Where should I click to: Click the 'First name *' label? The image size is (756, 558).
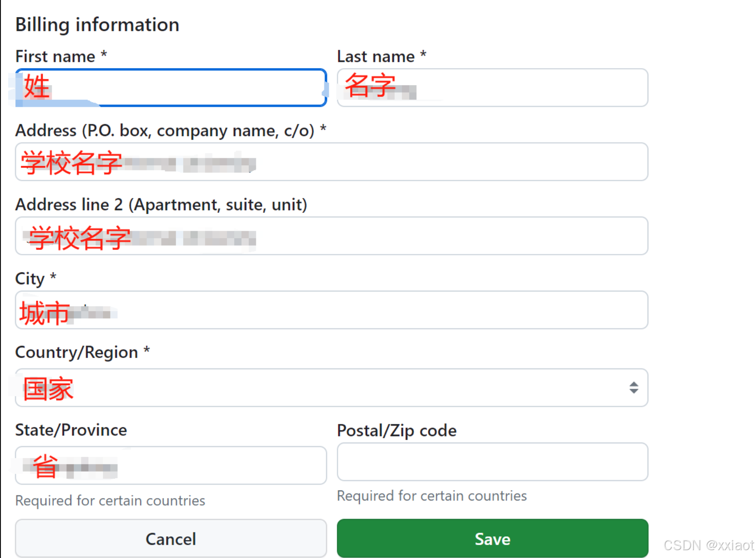point(61,56)
